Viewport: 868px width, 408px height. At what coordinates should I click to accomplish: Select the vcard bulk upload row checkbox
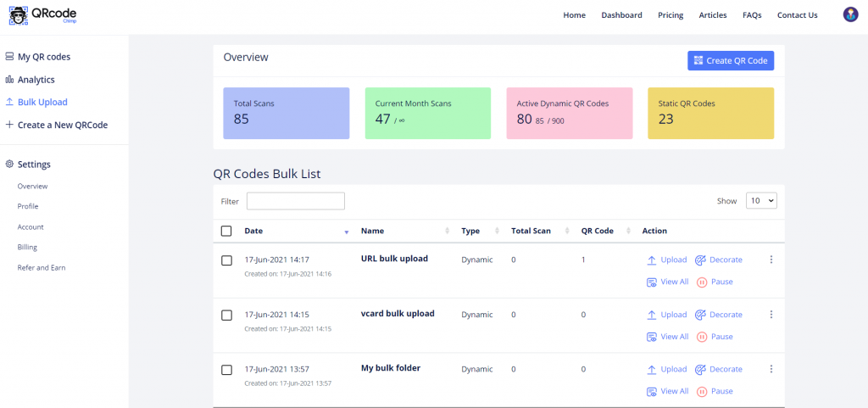(226, 315)
